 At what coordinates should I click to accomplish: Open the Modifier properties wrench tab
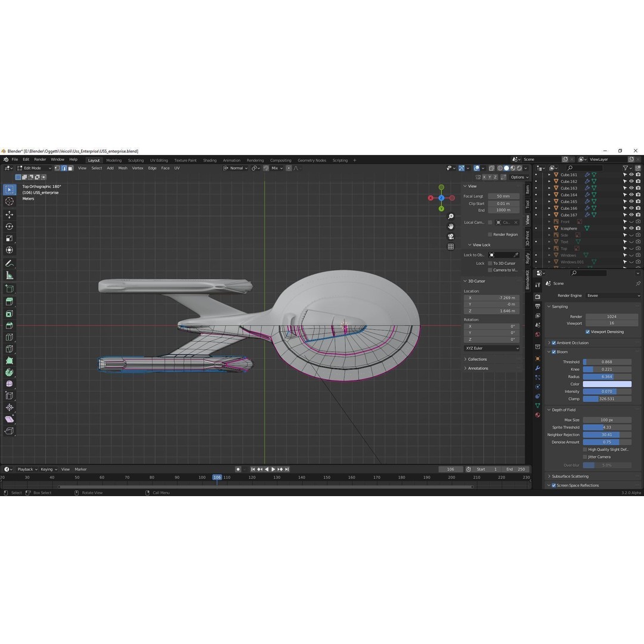[538, 368]
